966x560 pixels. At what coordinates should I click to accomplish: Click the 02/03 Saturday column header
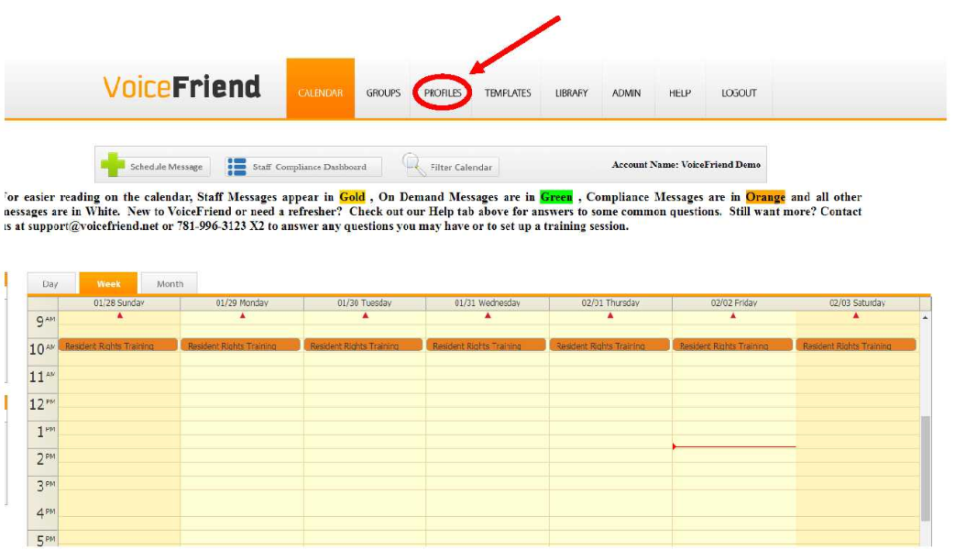tap(857, 303)
